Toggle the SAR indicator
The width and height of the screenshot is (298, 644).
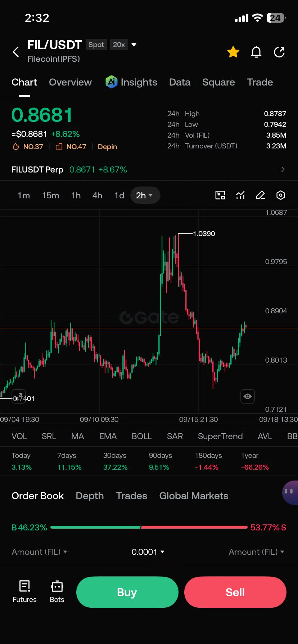click(x=175, y=436)
